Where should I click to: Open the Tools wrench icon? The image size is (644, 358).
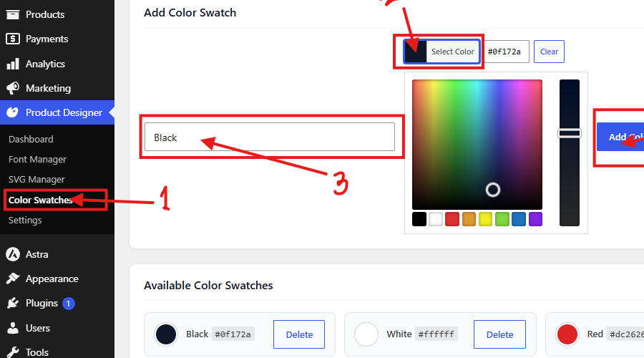point(13,352)
